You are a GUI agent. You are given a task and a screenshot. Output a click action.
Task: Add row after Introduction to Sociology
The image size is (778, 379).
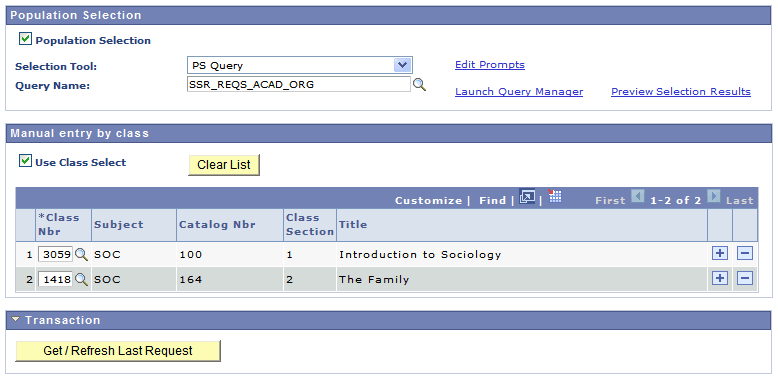tap(719, 253)
